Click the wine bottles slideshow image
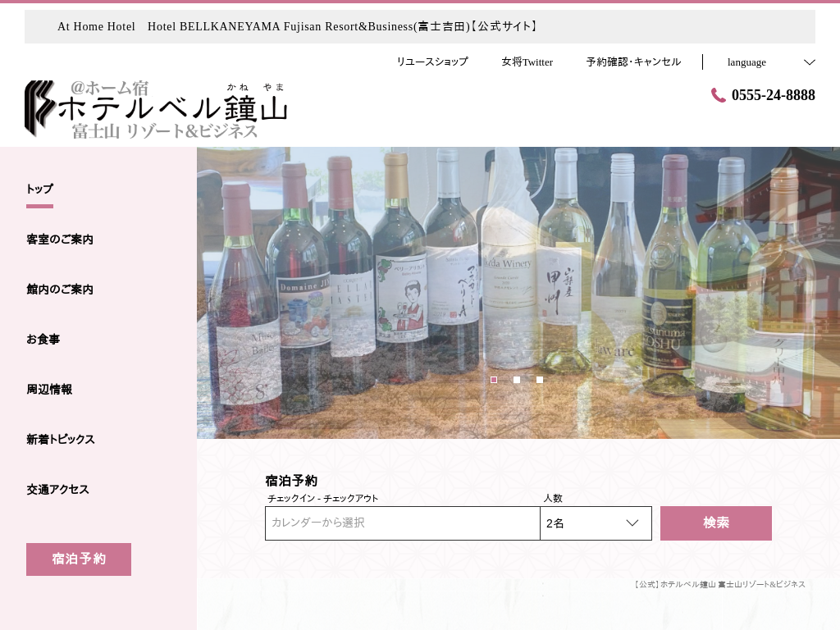This screenshot has height=630, width=840. point(518,293)
